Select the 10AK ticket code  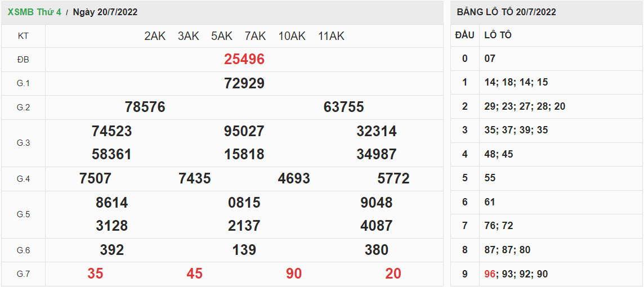(292, 36)
